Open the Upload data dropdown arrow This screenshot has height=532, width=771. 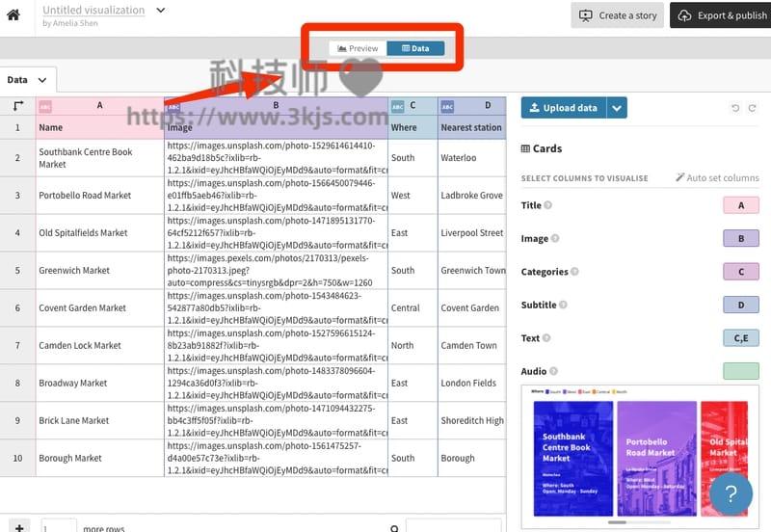pyautogui.click(x=617, y=108)
